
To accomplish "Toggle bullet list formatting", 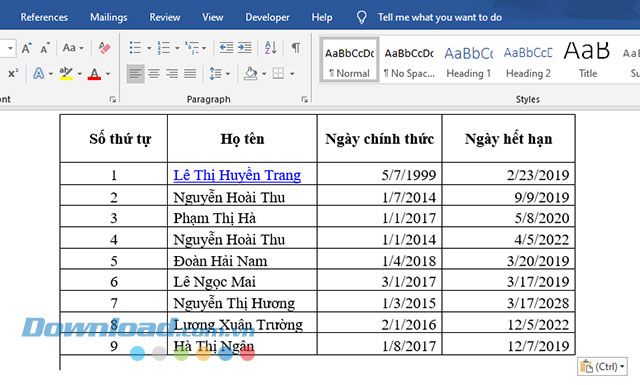I will click(x=136, y=48).
